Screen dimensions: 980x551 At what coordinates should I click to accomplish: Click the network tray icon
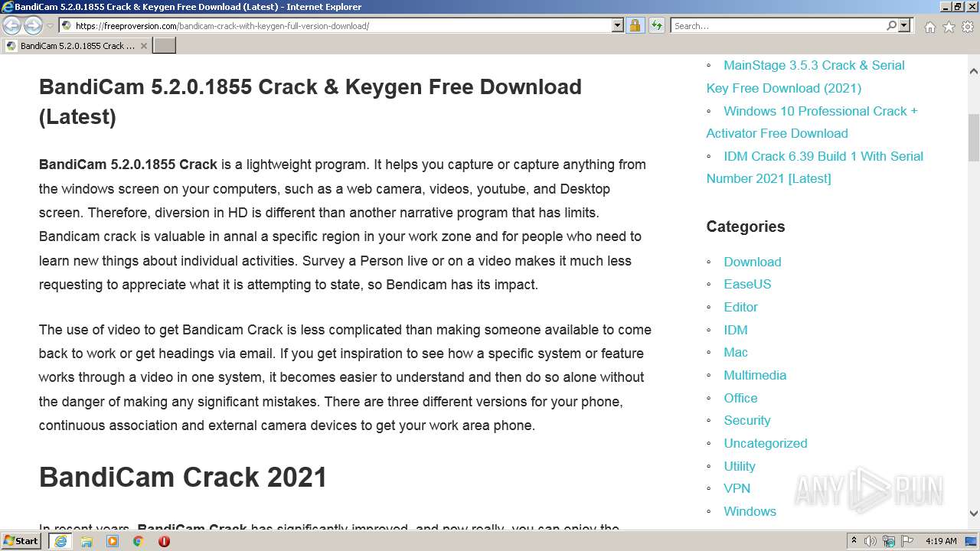889,541
